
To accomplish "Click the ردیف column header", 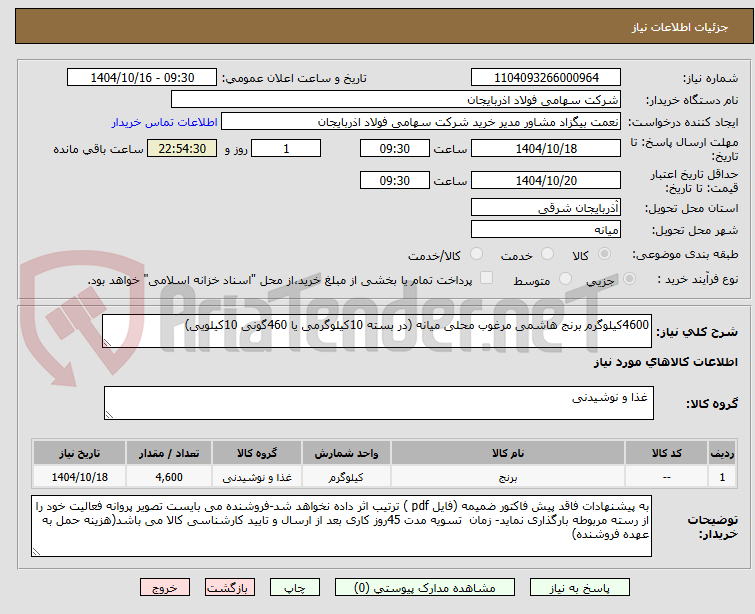I will pyautogui.click(x=722, y=453).
